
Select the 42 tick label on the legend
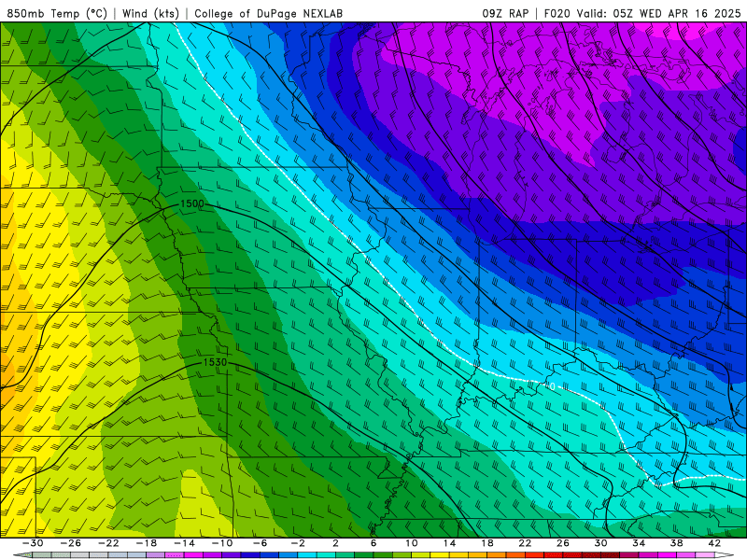click(714, 543)
